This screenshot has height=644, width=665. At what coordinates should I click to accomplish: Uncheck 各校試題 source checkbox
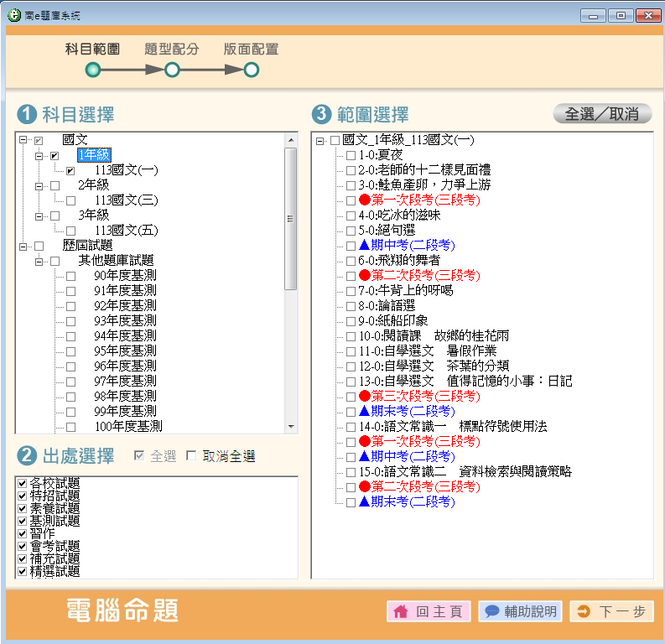click(23, 483)
